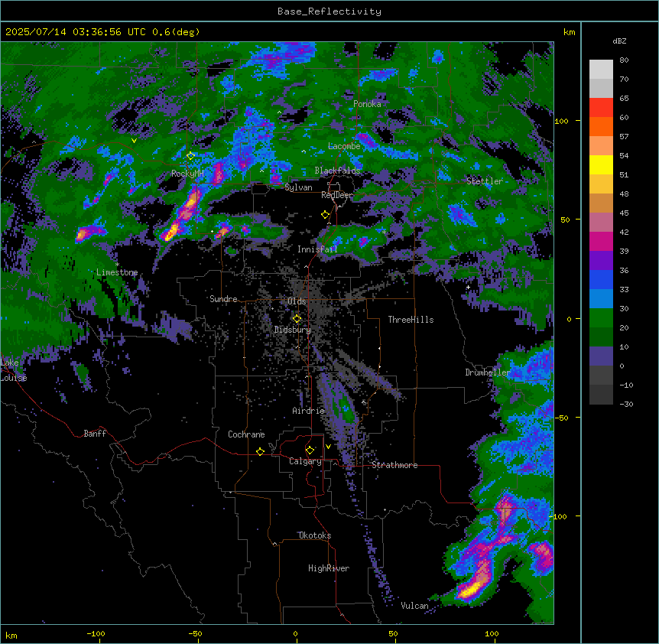
Task: Select the Lacombe city label
Action: (x=344, y=146)
